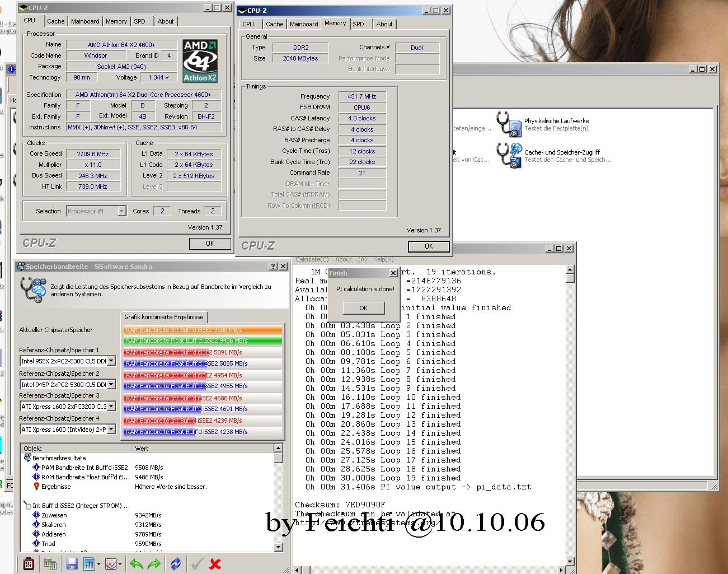Open the Processor #1 selection dropdown

point(121,211)
